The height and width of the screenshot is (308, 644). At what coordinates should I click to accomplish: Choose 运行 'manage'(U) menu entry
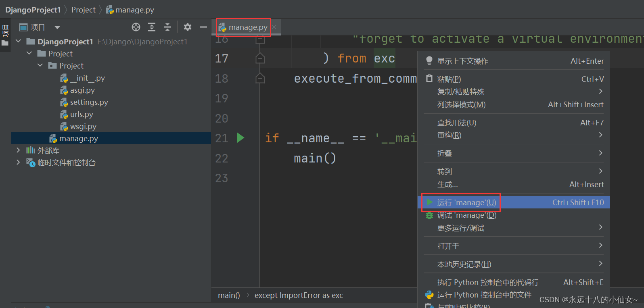coord(514,202)
